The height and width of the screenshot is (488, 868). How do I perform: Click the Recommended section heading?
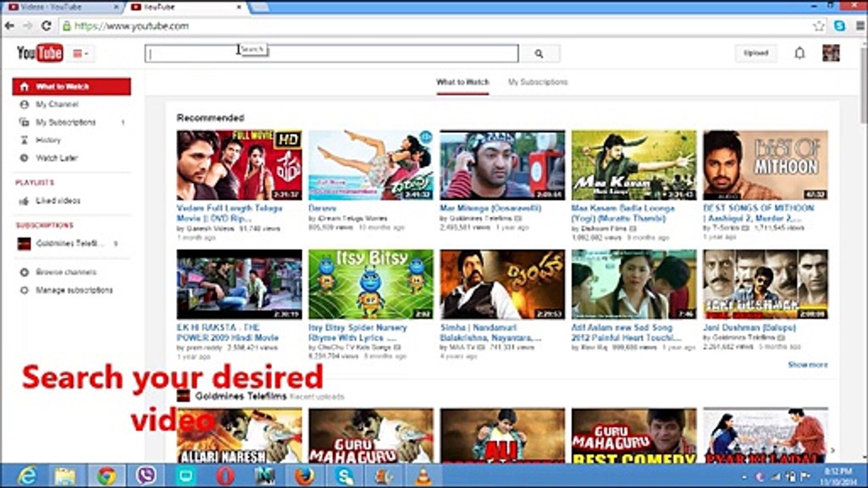(210, 118)
